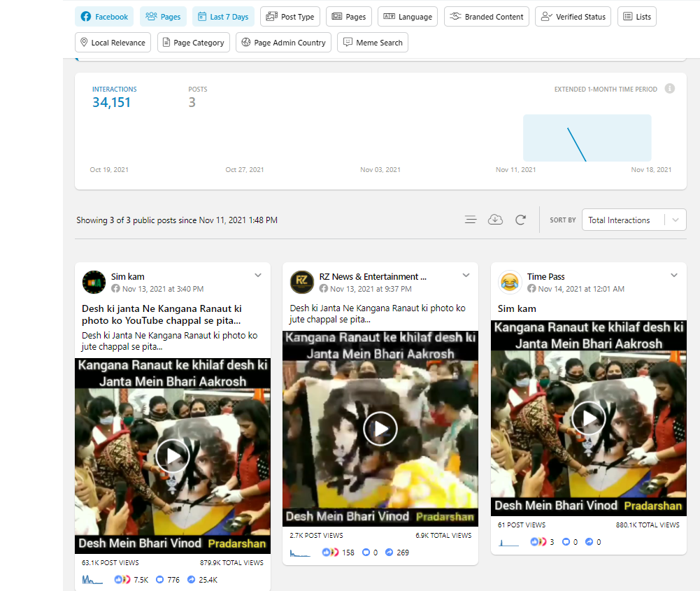The height and width of the screenshot is (591, 700).
Task: Open the Sim kam post timestamp link
Action: click(162, 289)
